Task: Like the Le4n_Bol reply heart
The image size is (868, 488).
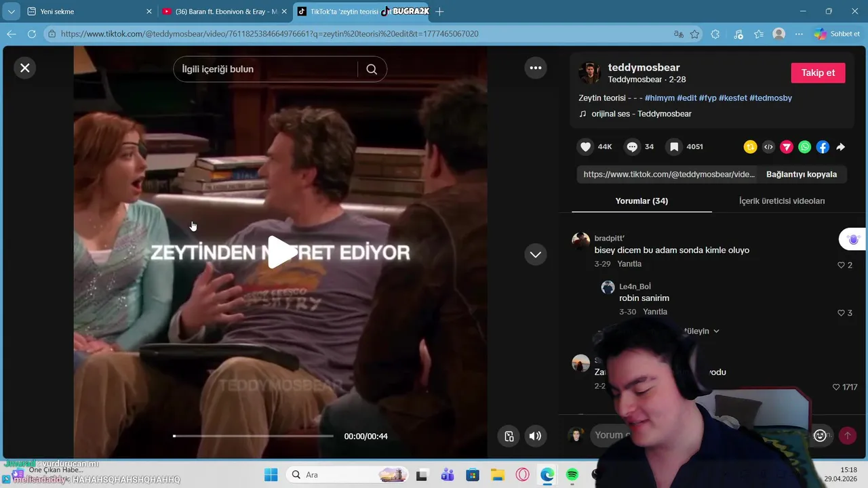Action: tap(841, 313)
